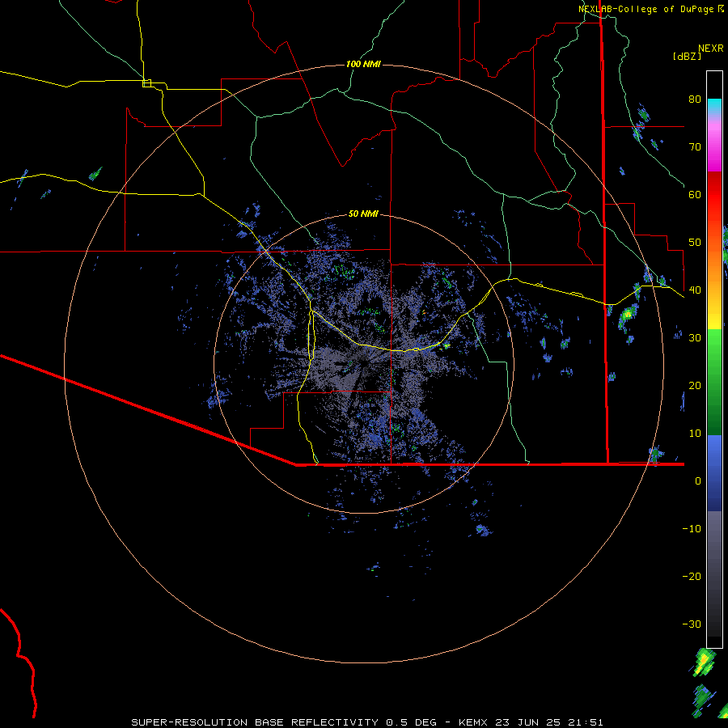Click the 0 dBZ scale value
This screenshot has height=728, width=728.
[698, 481]
